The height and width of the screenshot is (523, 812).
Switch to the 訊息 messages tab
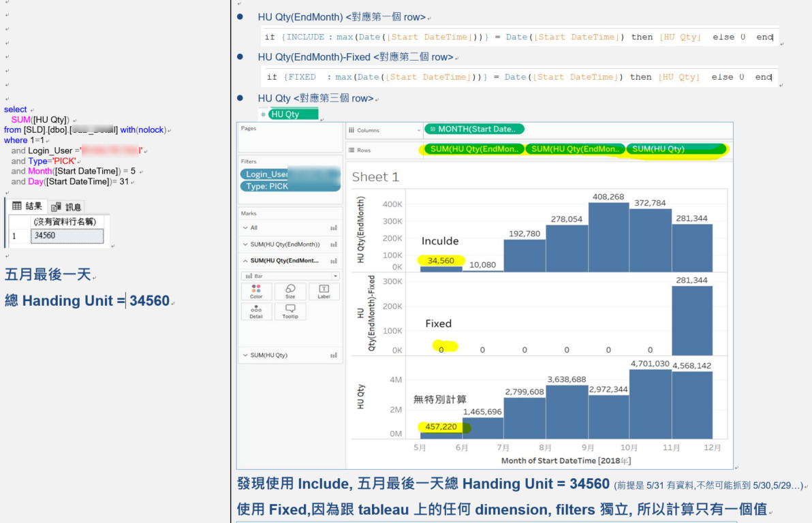coord(66,207)
